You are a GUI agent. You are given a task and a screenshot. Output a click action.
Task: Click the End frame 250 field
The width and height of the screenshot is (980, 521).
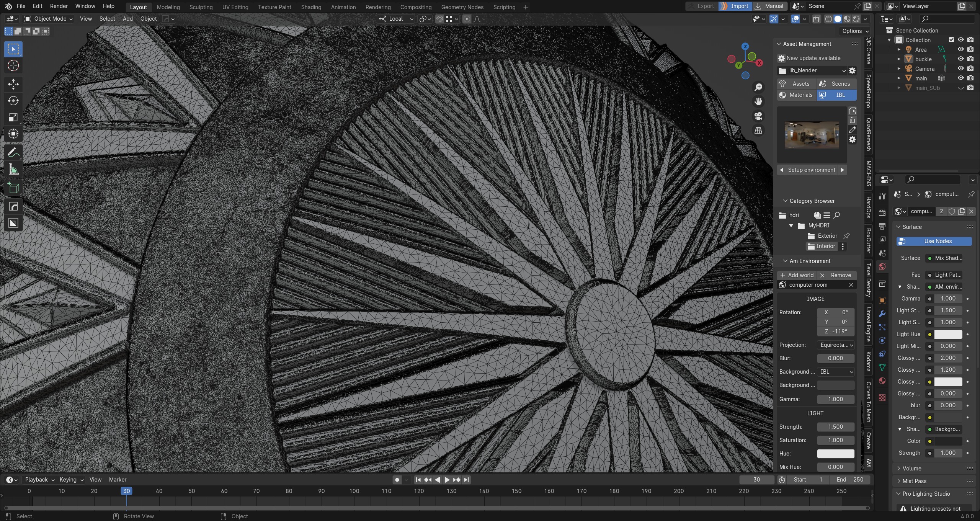[x=850, y=480]
